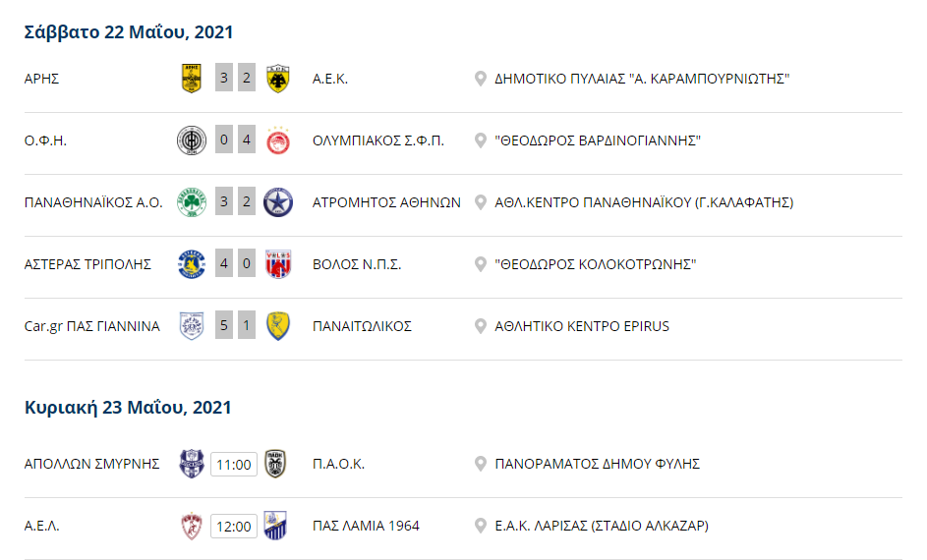The height and width of the screenshot is (560, 927).
Task: Open the 11:00 kickoff time box
Action: coord(234,465)
